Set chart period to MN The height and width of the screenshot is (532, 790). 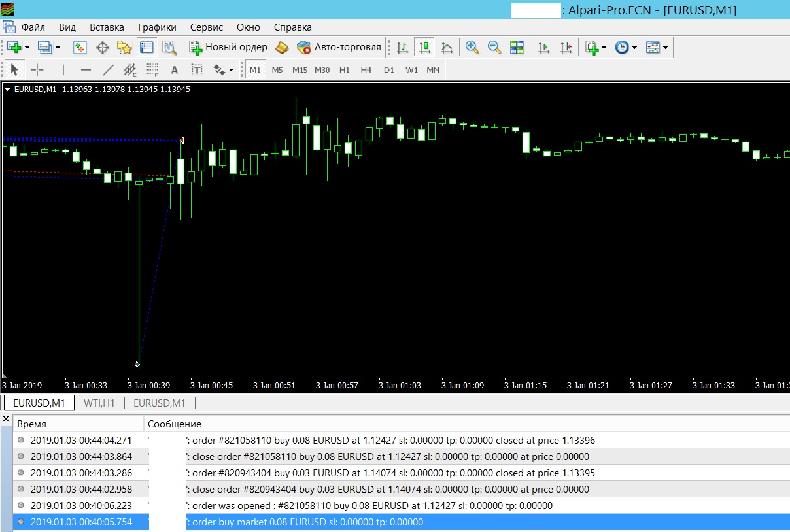[433, 69]
